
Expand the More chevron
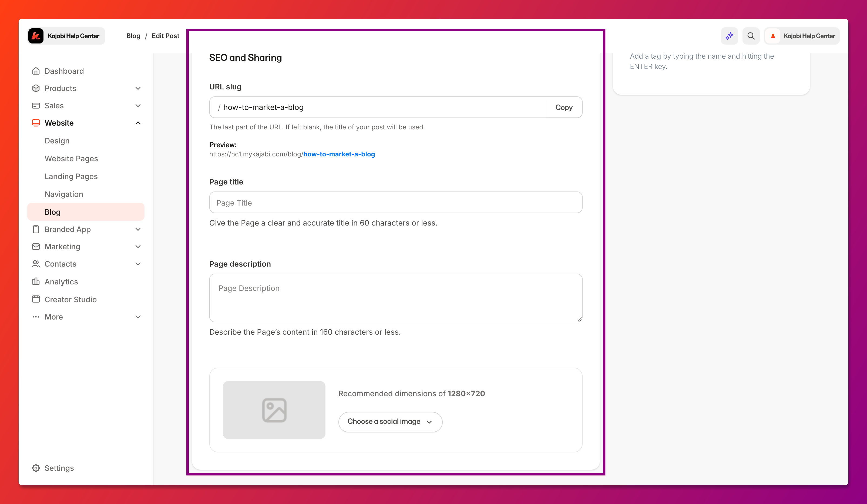click(138, 317)
